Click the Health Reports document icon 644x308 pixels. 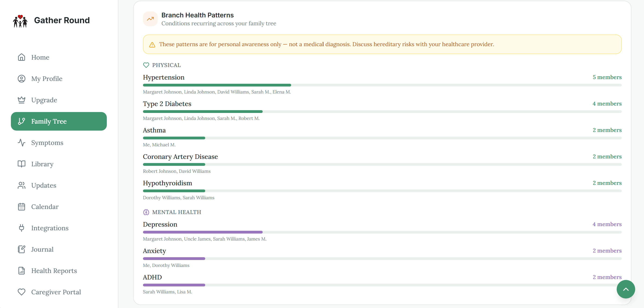click(22, 271)
